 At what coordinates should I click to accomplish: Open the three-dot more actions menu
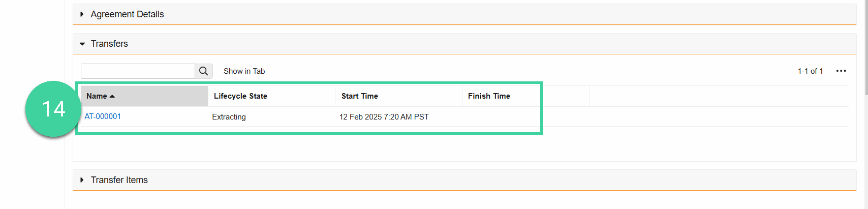[x=841, y=71]
